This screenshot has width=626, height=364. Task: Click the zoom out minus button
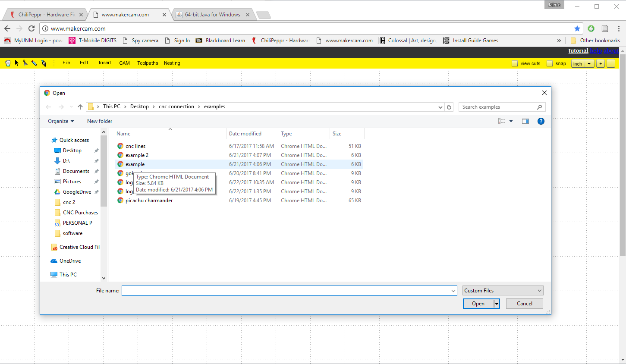pos(611,63)
